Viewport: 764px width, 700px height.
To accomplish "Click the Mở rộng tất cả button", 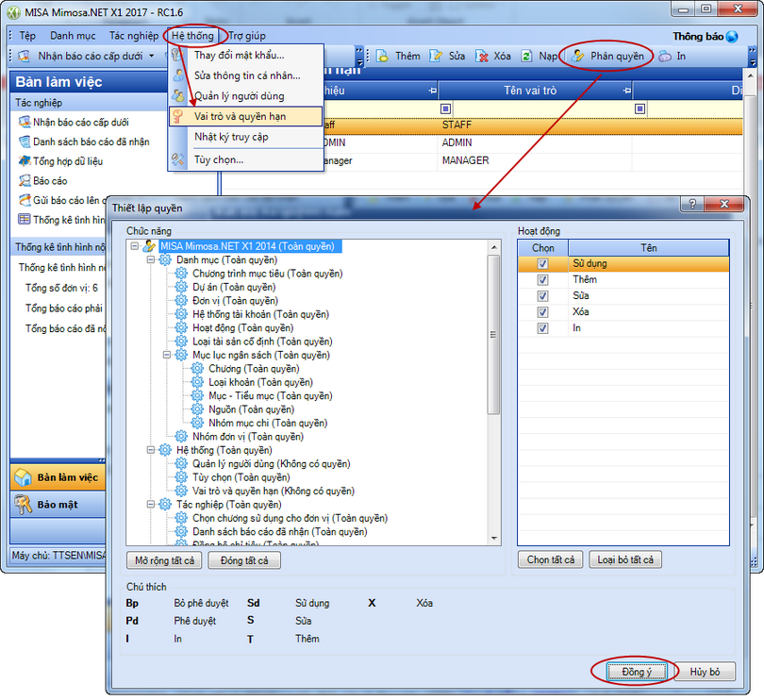I will pos(164,560).
